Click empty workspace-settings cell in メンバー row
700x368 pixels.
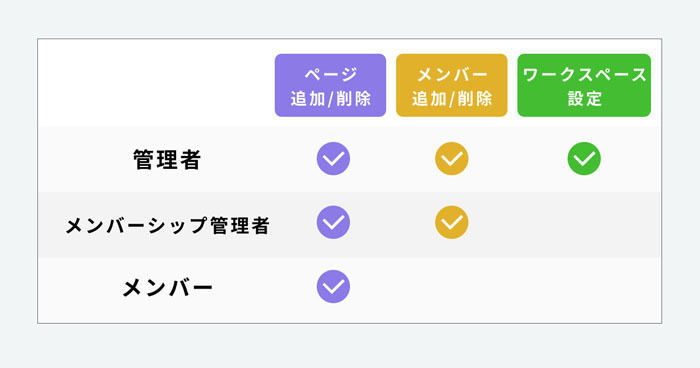coord(584,289)
